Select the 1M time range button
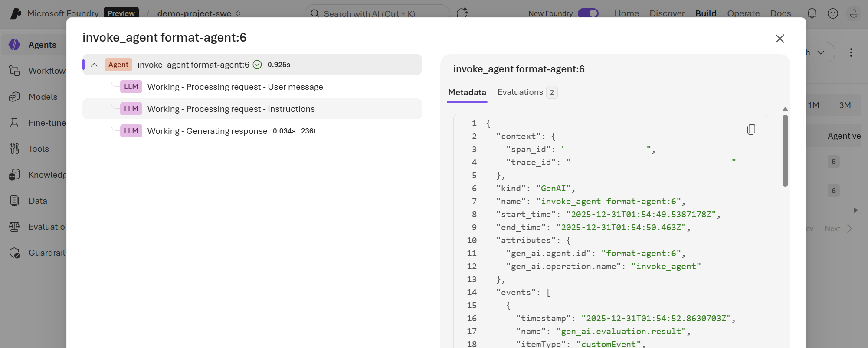This screenshot has width=868, height=348. pos(813,105)
